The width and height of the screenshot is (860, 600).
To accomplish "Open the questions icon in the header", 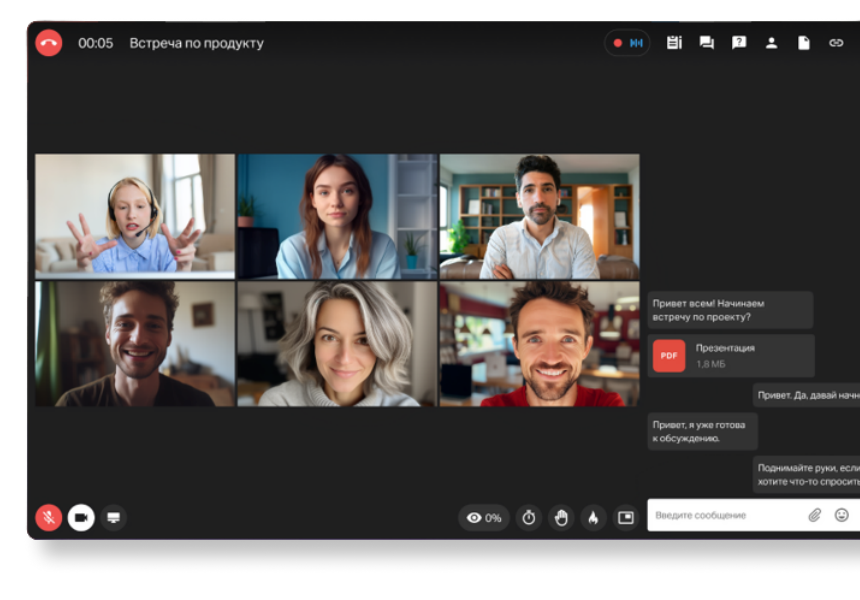I will click(x=739, y=43).
